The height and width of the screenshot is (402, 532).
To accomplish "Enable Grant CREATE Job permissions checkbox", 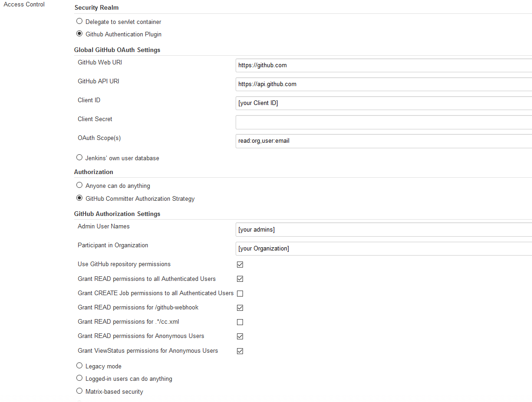I will [240, 293].
